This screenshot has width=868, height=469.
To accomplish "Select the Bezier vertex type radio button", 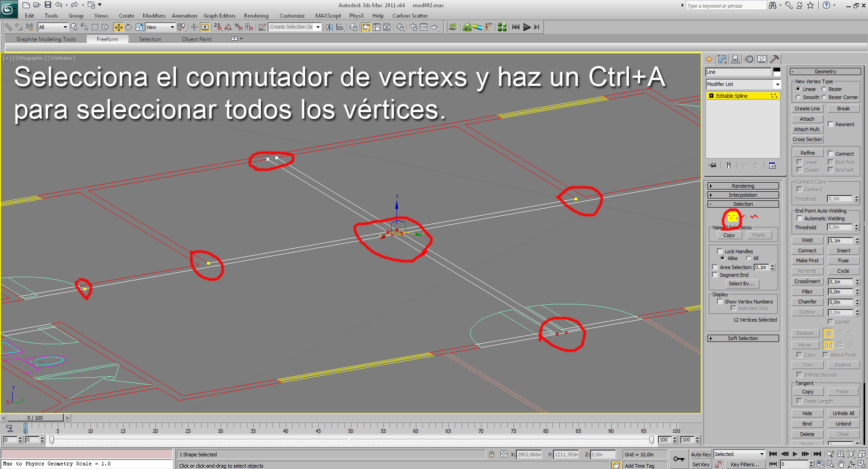I will 824,89.
